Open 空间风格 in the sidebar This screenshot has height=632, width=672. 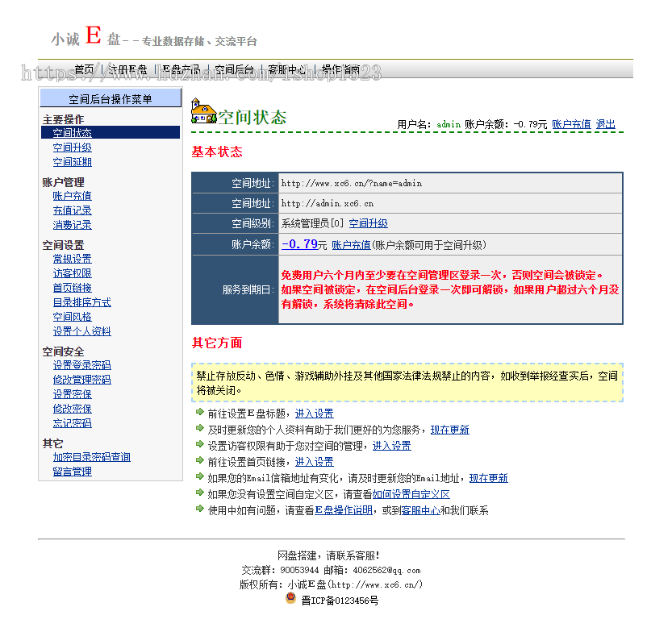click(x=72, y=317)
